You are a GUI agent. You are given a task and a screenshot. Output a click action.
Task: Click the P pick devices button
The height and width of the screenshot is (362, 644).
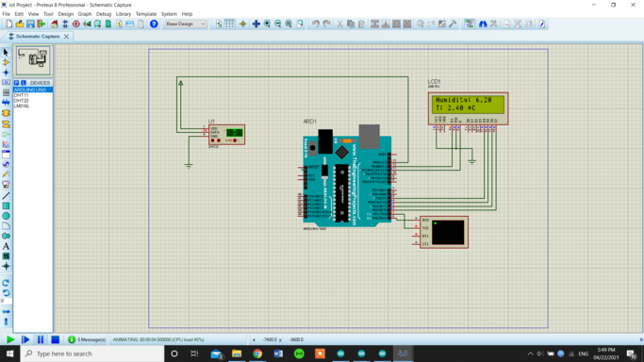click(16, 83)
